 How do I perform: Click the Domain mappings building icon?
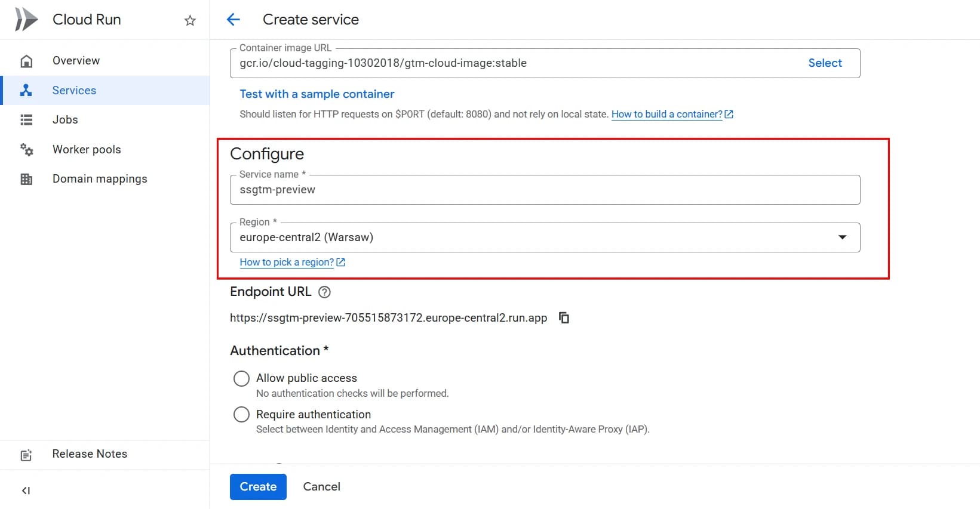tap(26, 179)
